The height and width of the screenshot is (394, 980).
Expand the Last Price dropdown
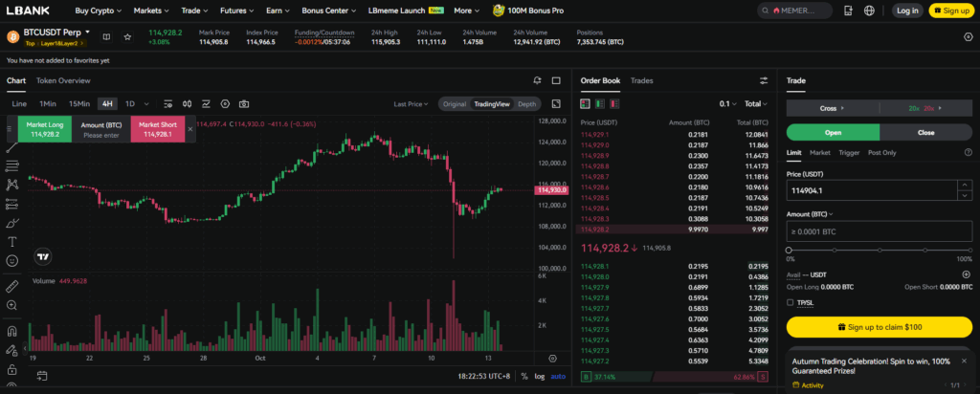tap(412, 103)
